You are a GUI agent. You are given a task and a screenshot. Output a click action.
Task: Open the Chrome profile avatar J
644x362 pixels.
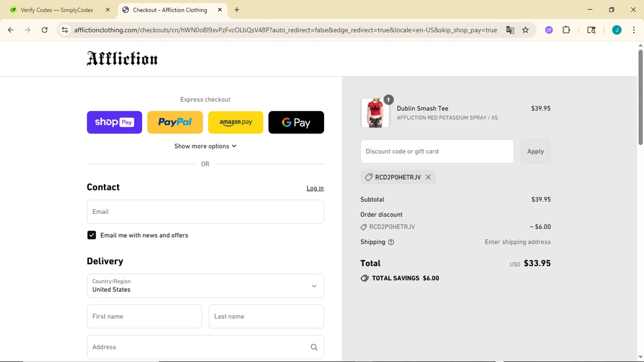[x=617, y=30]
